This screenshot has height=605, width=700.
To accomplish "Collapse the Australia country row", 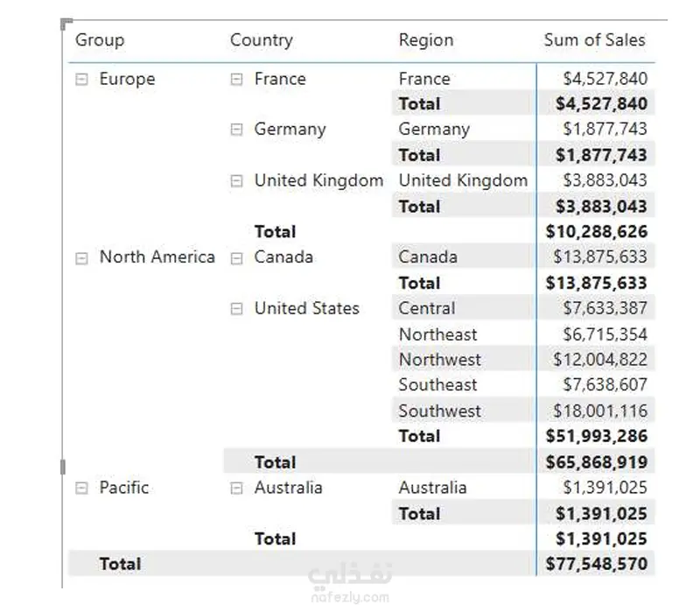I will [236, 488].
